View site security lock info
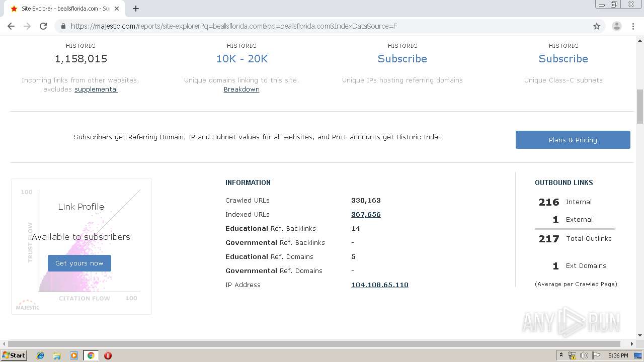 point(63,26)
